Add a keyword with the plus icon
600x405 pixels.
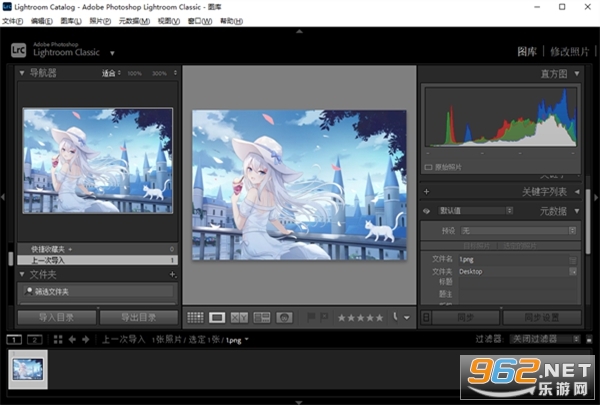(x=426, y=191)
